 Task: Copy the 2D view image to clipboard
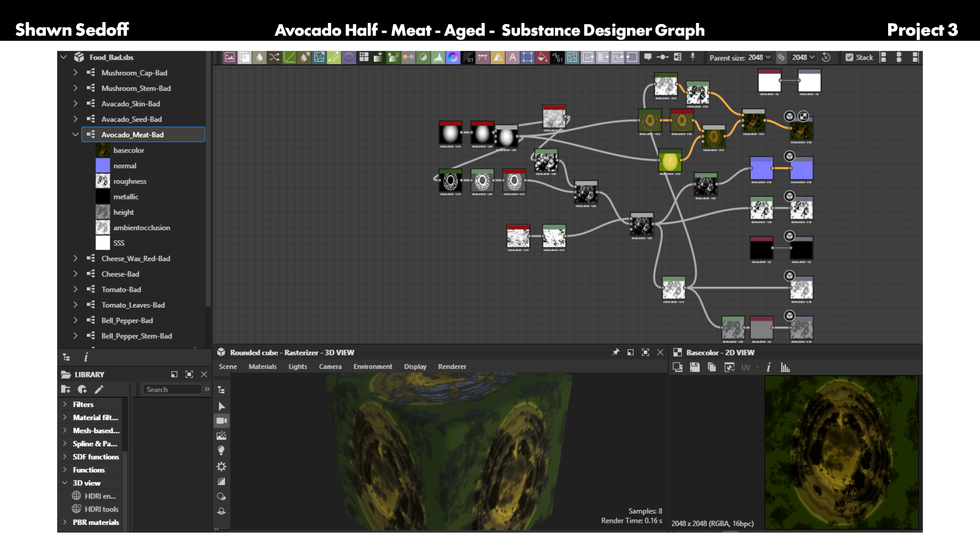(712, 367)
